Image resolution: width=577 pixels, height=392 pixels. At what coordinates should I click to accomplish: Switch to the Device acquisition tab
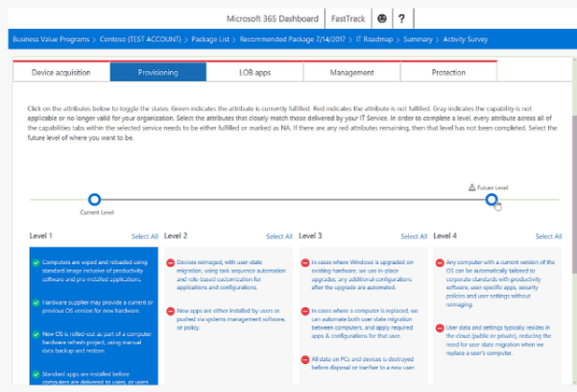coord(61,72)
